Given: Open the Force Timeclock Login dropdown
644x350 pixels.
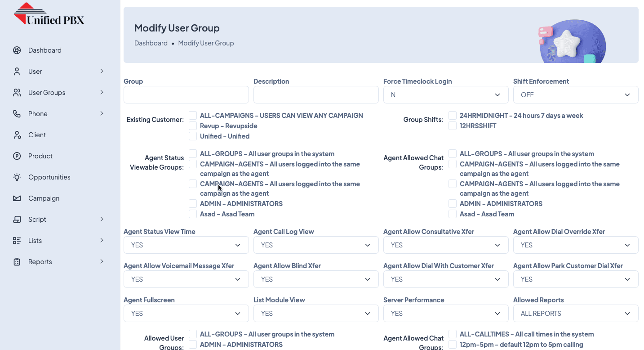Looking at the screenshot, I should [x=445, y=95].
